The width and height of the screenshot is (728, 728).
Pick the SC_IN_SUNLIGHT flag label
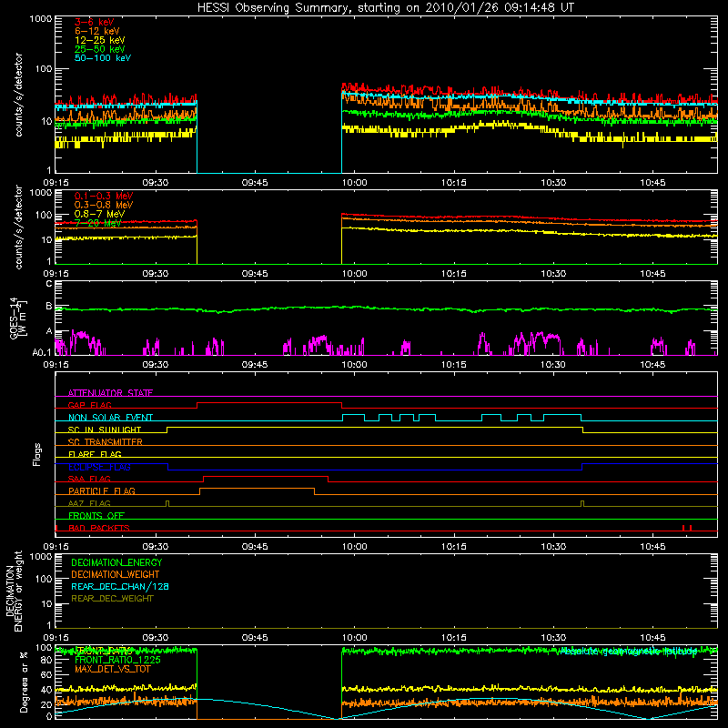click(105, 430)
